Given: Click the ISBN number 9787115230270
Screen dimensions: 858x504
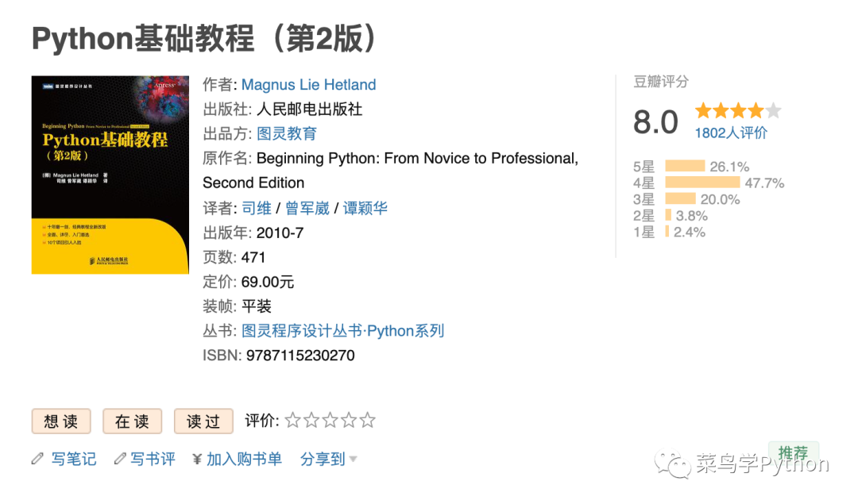Looking at the screenshot, I should [x=300, y=356].
